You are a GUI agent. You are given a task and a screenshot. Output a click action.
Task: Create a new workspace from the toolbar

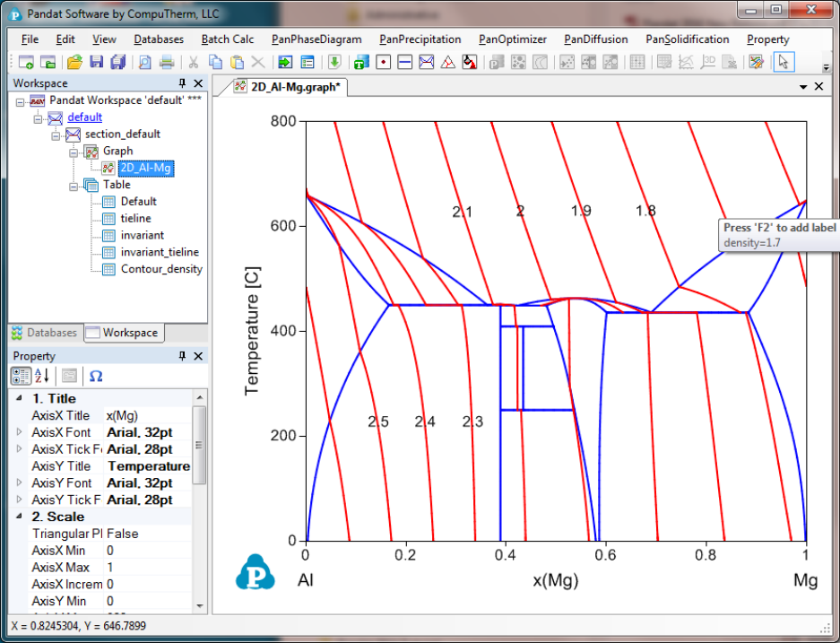click(26, 62)
